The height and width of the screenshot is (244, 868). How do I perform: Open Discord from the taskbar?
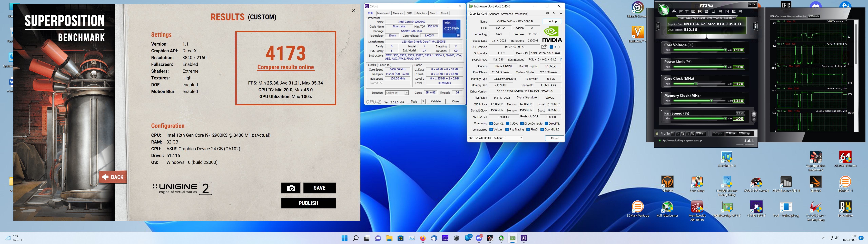tap(479, 238)
